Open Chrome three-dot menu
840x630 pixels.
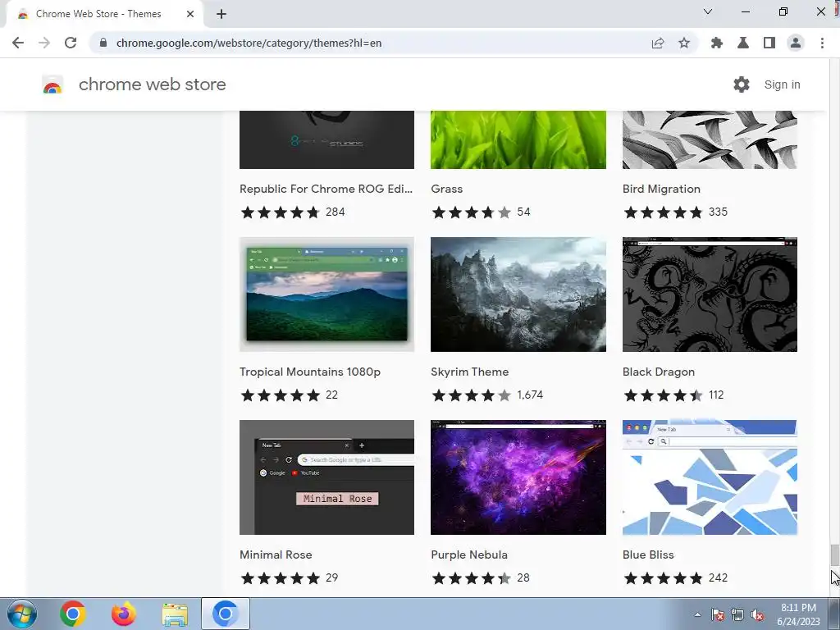coord(822,43)
